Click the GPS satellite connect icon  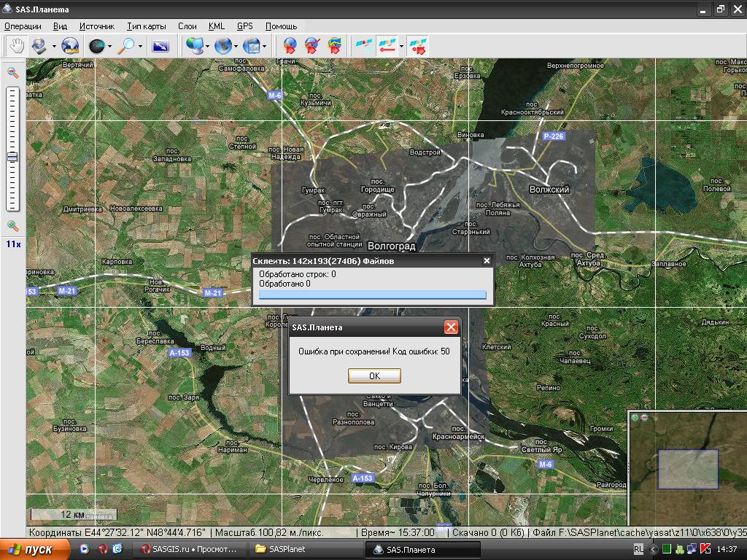pos(362,46)
